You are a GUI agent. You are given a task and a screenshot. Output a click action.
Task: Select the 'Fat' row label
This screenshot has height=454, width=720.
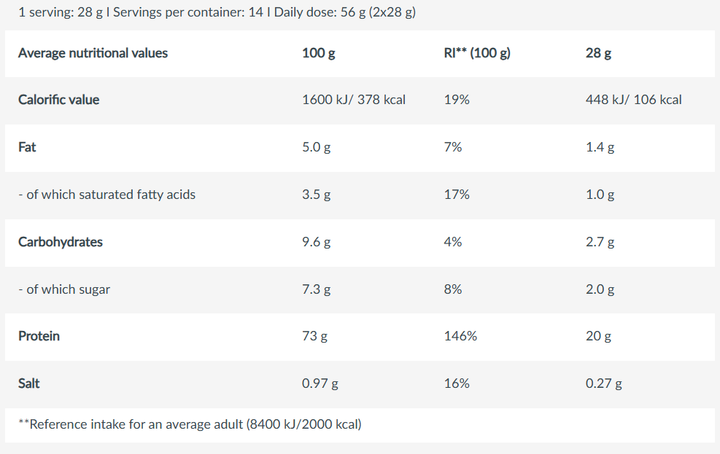(x=27, y=147)
